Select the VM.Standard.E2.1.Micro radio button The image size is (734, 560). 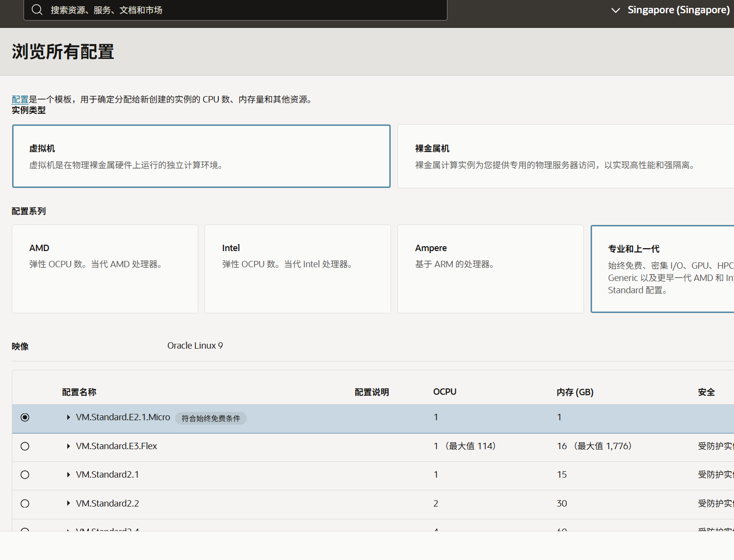pos(25,417)
